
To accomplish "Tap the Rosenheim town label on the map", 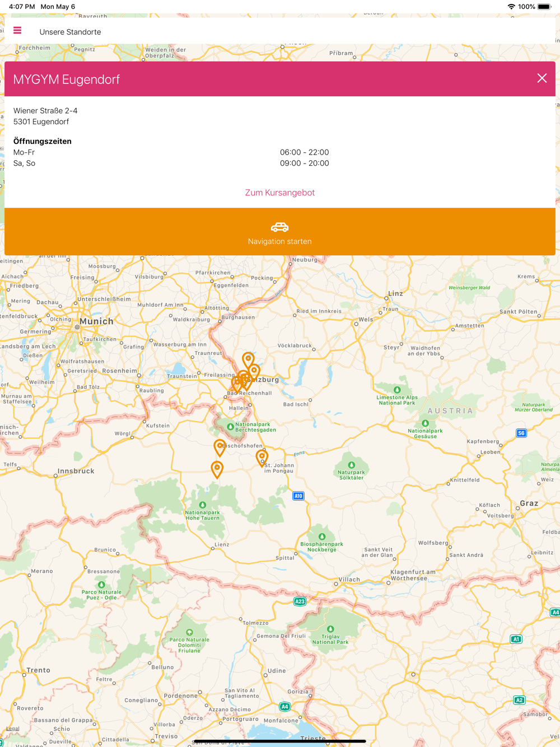I will [x=120, y=371].
